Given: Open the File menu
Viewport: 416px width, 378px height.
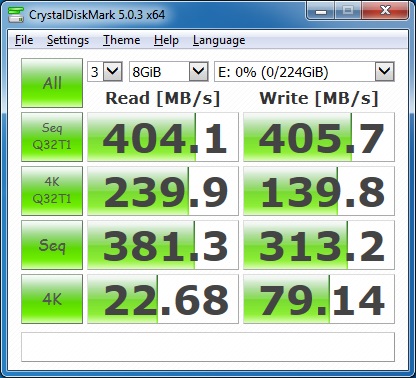Looking at the screenshot, I should pyautogui.click(x=24, y=40).
